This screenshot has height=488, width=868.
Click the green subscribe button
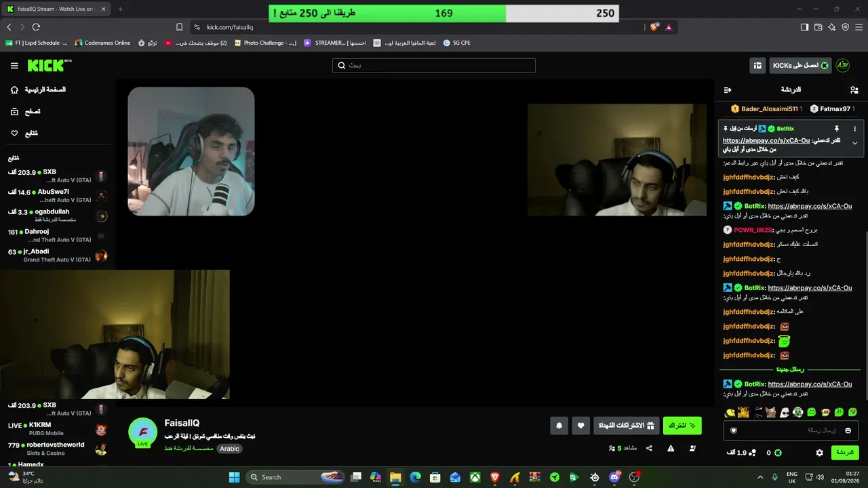click(x=682, y=426)
